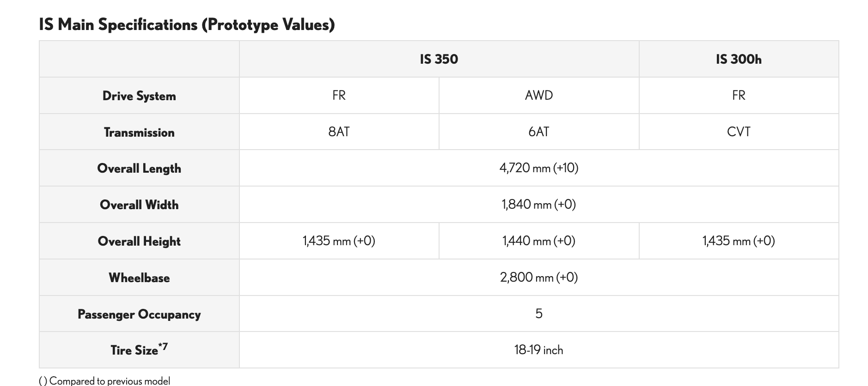Click the IS Main Specifications heading
Screen dimensions: 868x386
tap(187, 24)
